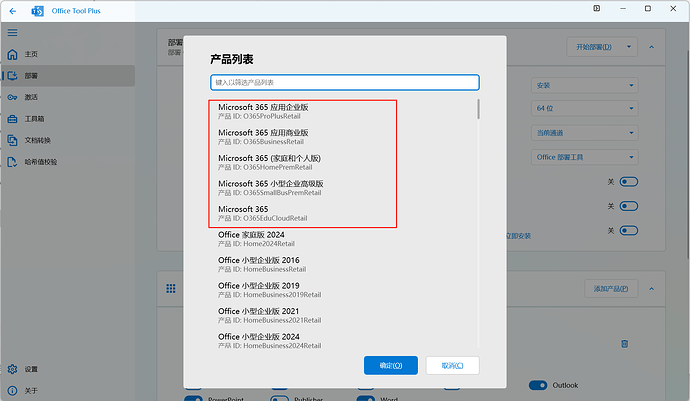
Task: Open the 安装 mode dropdown
Action: [x=585, y=85]
